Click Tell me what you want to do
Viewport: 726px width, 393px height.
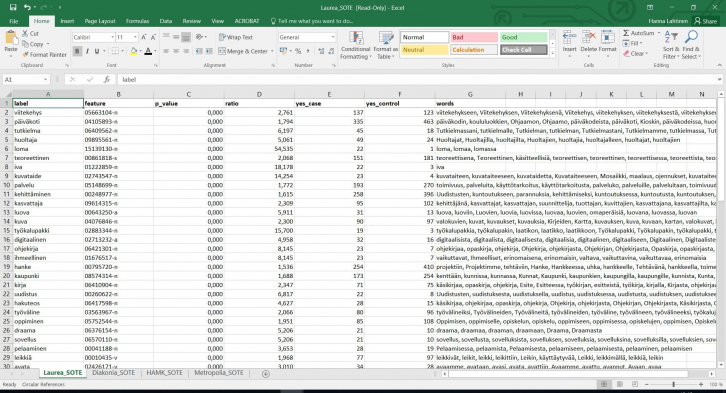click(x=312, y=21)
